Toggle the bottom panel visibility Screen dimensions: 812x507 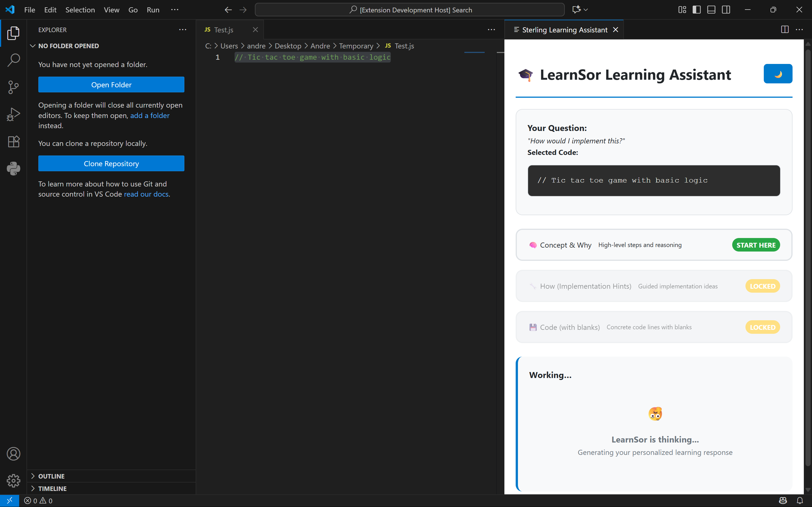[711, 10]
